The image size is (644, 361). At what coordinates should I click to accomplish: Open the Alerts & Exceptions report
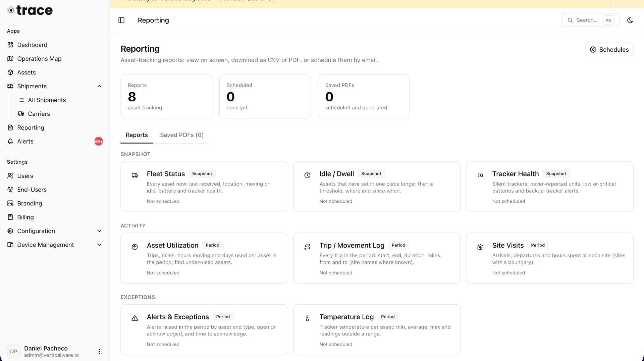204,329
